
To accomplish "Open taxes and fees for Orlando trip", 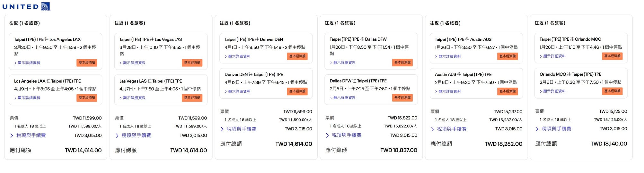I will pyautogui.click(x=556, y=129).
